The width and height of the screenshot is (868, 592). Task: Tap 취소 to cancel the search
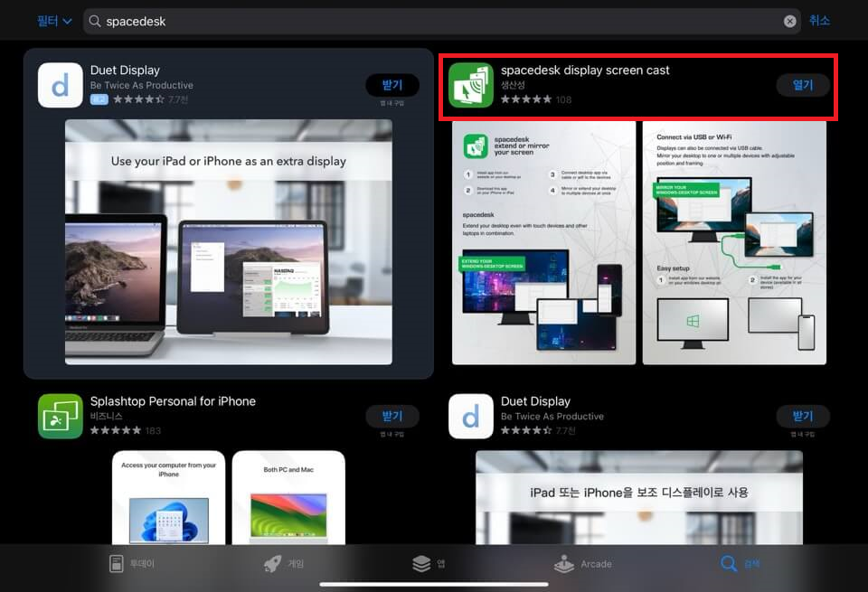click(819, 21)
